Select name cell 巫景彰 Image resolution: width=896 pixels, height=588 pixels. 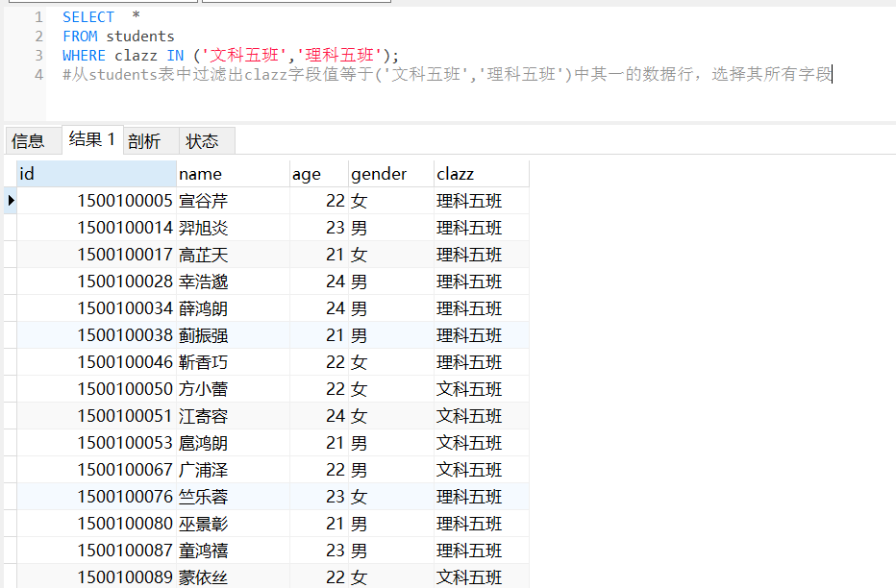[x=233, y=524]
